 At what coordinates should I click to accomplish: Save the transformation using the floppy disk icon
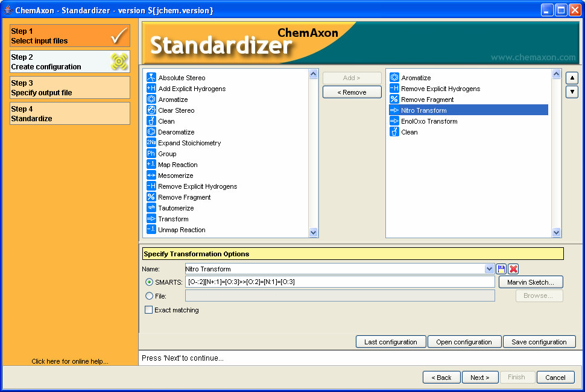(x=501, y=268)
